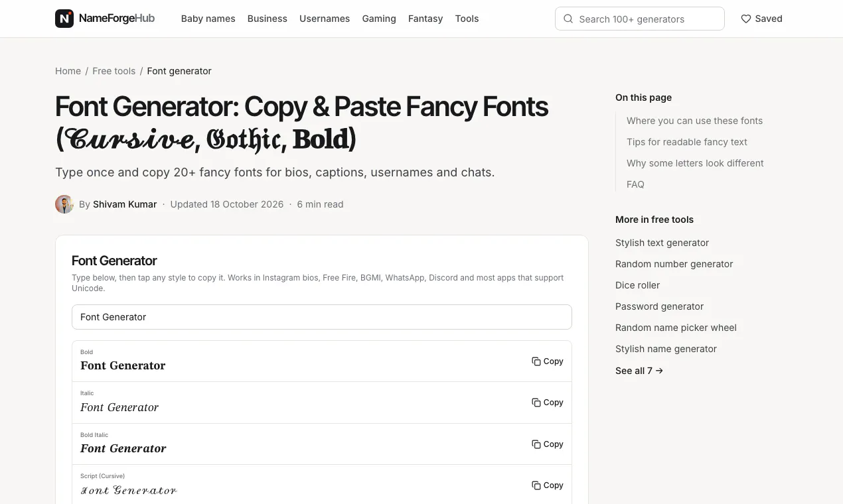Open Random number generator link

[x=674, y=264]
